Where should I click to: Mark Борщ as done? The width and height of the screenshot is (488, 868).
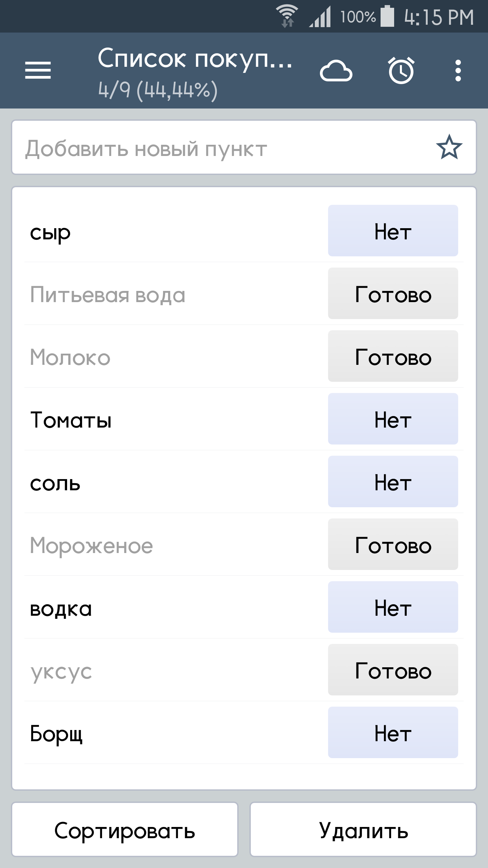click(x=393, y=732)
